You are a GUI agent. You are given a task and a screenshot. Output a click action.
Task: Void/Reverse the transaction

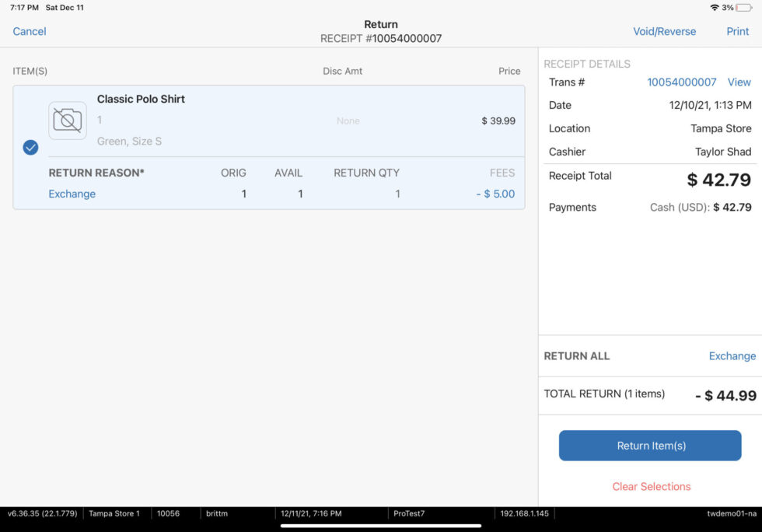[x=665, y=31]
